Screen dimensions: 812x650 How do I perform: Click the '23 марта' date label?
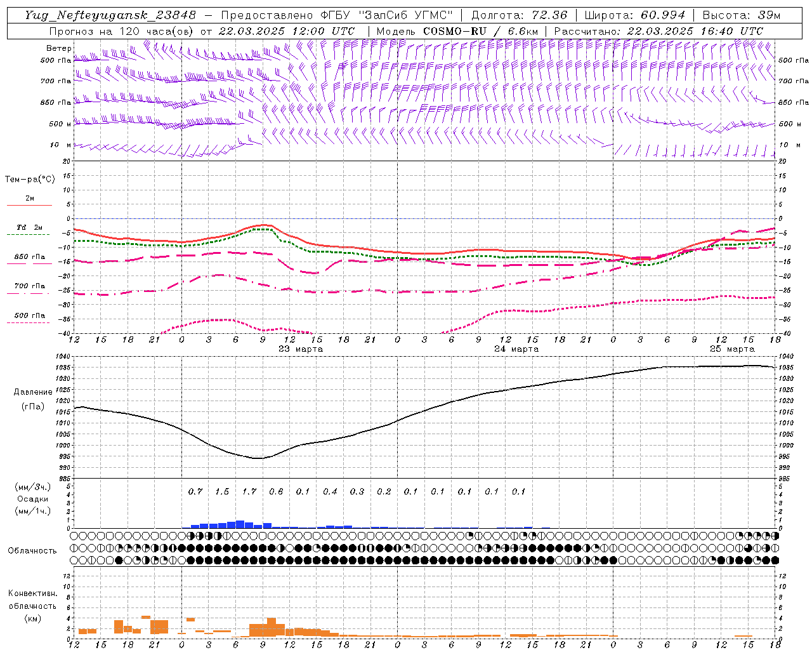click(x=301, y=349)
